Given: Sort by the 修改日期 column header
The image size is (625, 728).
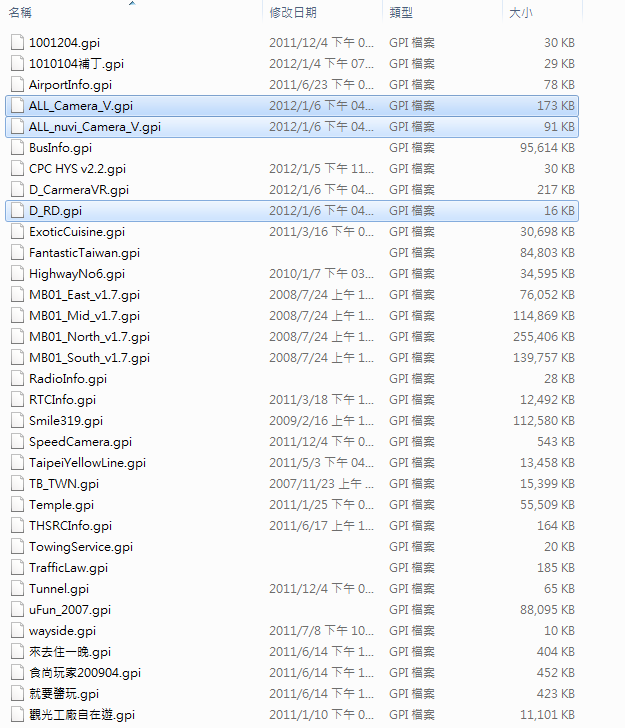Looking at the screenshot, I should 293,13.
